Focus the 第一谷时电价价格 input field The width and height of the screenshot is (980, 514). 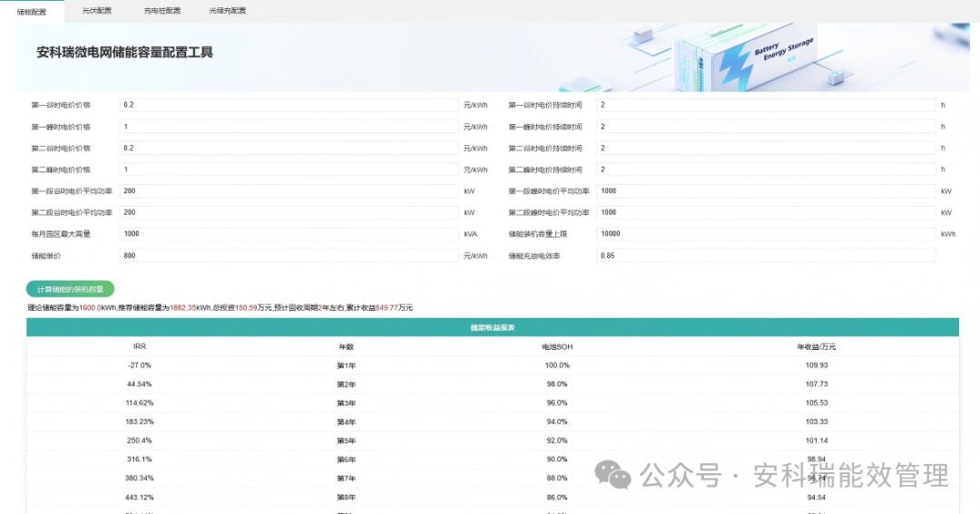(x=289, y=105)
